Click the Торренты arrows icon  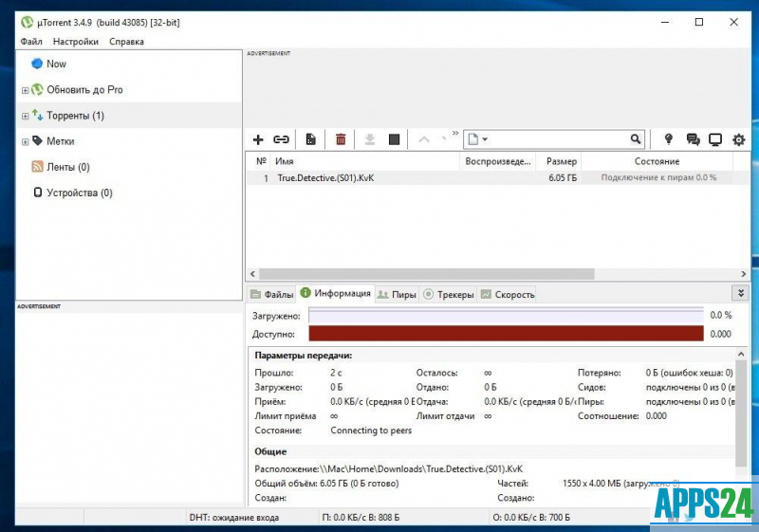(37, 115)
